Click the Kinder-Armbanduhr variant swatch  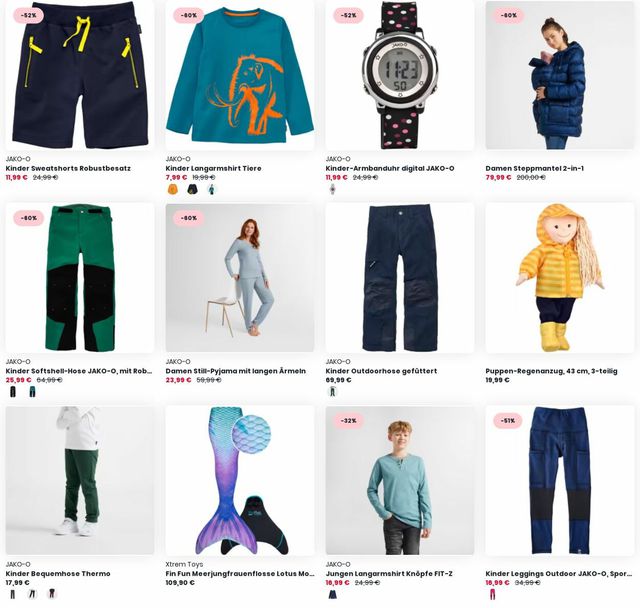click(333, 189)
